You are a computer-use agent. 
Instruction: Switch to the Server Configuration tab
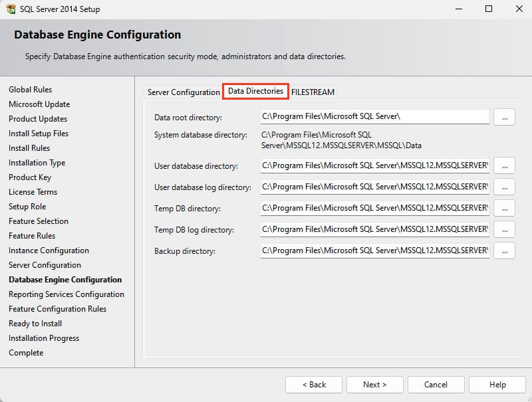pos(184,92)
